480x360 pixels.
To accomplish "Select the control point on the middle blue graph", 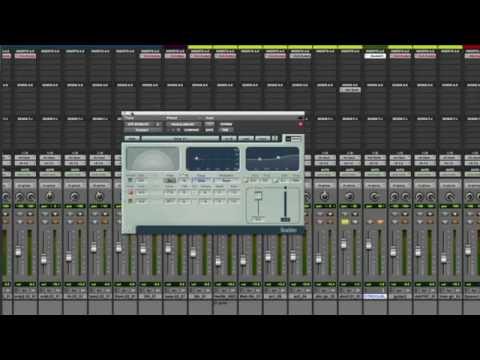I will pyautogui.click(x=196, y=158).
